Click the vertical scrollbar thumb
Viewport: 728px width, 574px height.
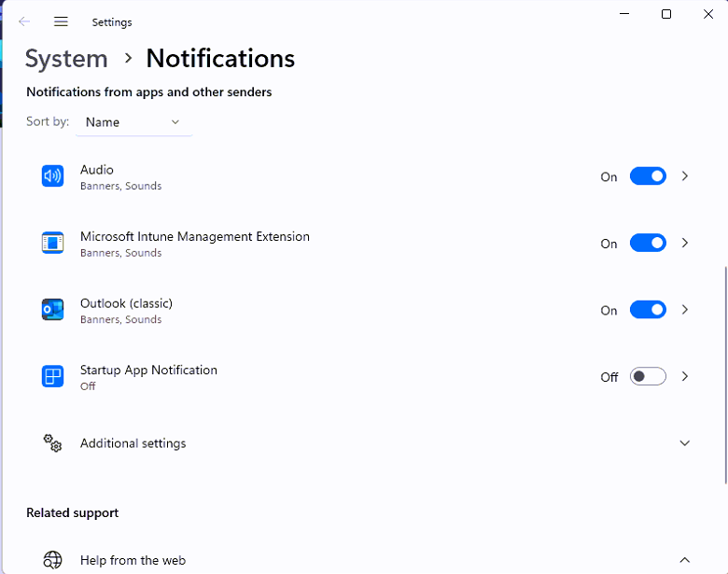click(726, 375)
